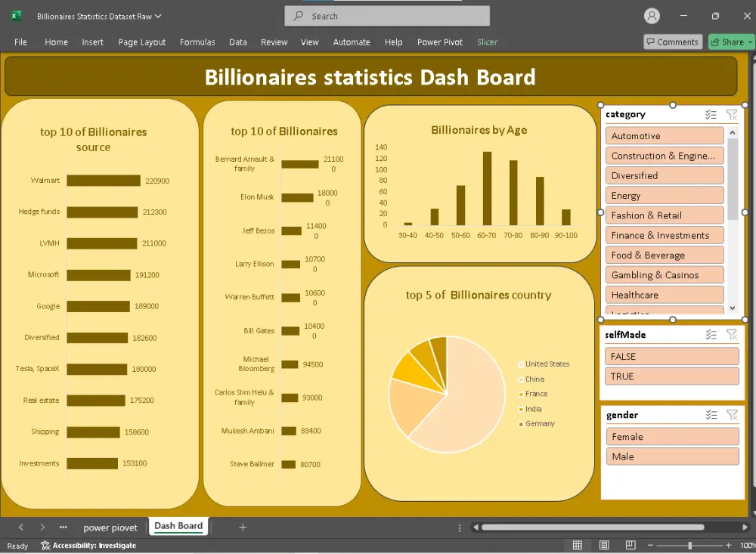This screenshot has height=554, width=756.
Task: Click the category slicer vertical scrollbar thumb
Action: tap(733, 179)
